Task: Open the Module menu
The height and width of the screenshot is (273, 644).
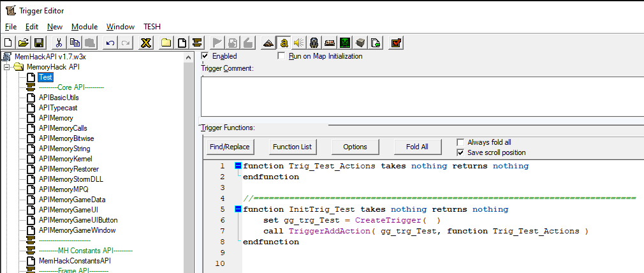Action: pos(84,27)
